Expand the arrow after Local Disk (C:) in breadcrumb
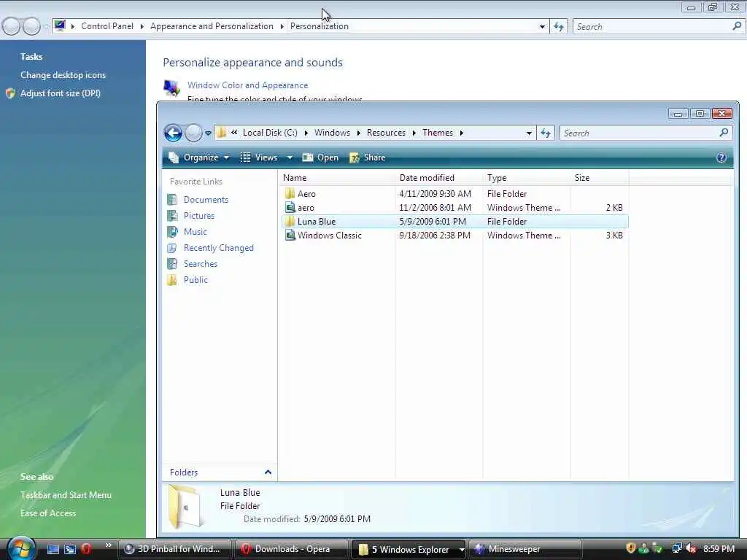747x560 pixels. pos(306,133)
